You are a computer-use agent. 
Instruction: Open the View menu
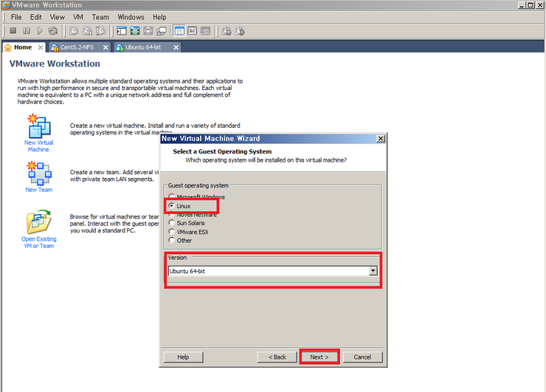pos(57,17)
